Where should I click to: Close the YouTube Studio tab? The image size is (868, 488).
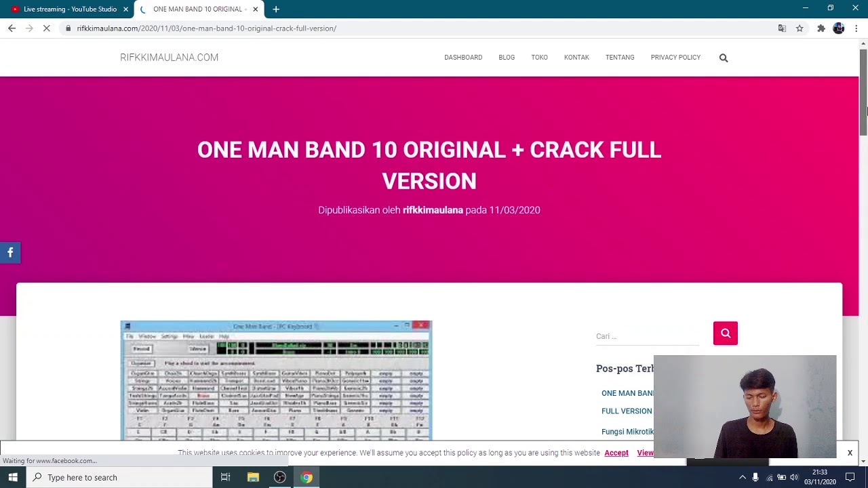[x=125, y=9]
